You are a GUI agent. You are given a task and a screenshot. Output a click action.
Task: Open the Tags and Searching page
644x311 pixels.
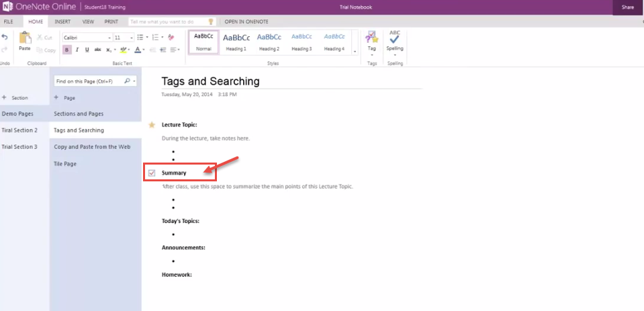(96, 130)
